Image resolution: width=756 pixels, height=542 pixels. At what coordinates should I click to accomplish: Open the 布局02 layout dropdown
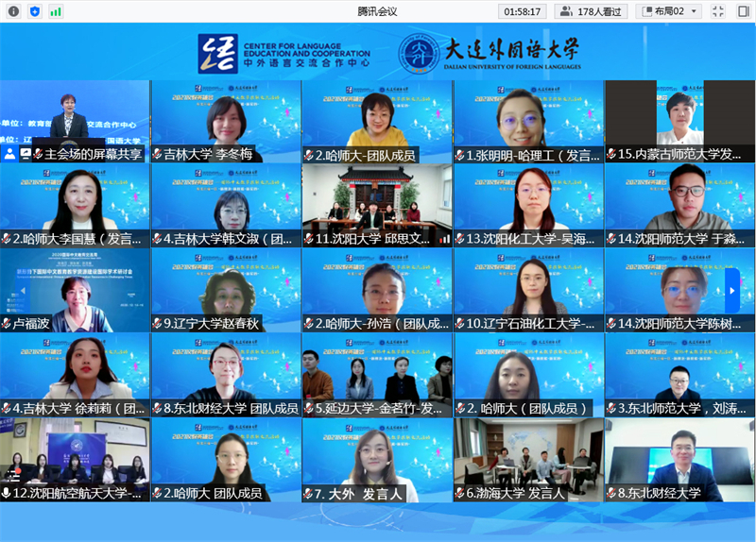(x=670, y=11)
